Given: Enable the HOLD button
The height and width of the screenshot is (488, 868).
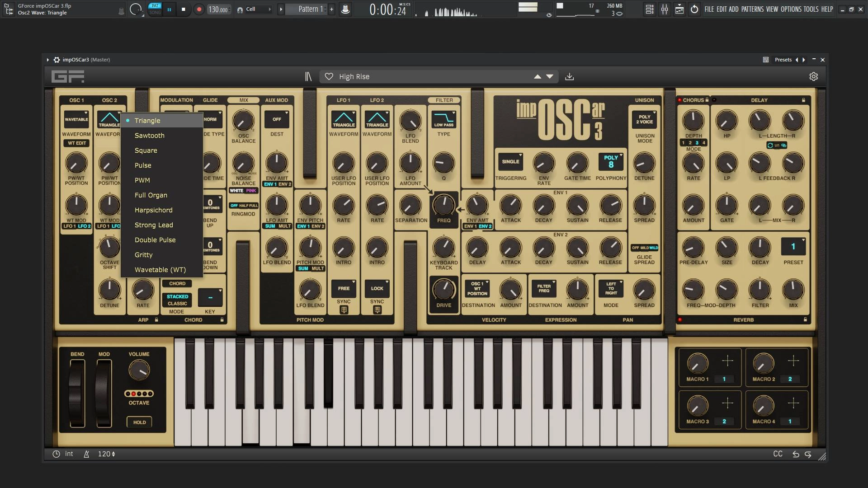Looking at the screenshot, I should 139,422.
